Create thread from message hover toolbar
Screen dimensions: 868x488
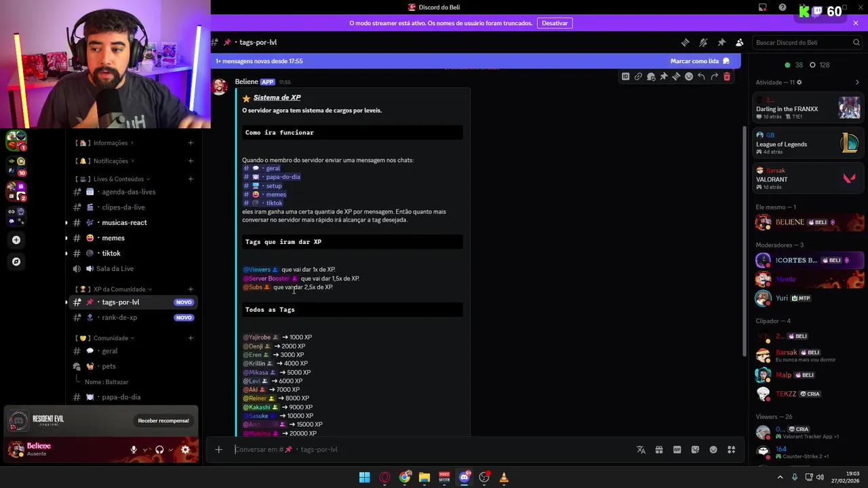click(676, 77)
